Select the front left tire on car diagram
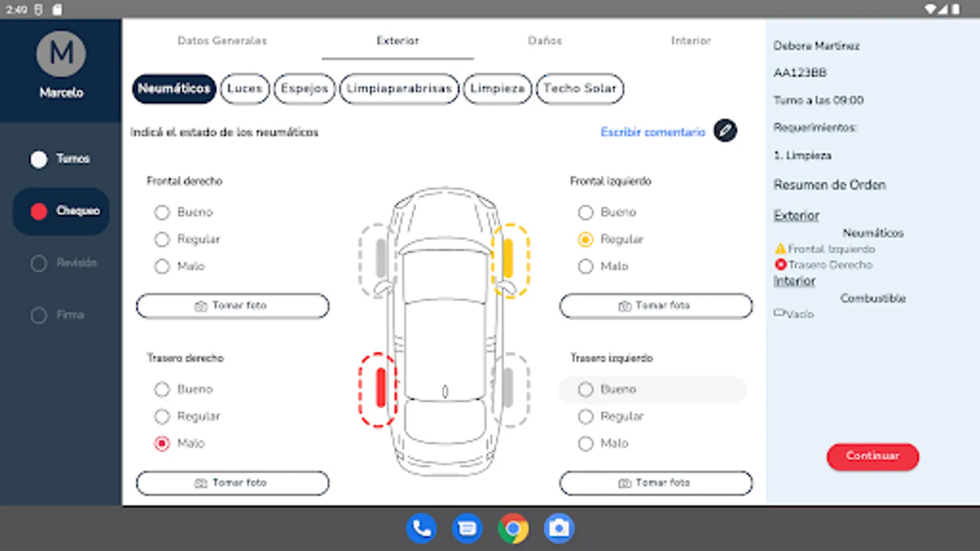Screen dimensions: 980x551 click(x=510, y=260)
